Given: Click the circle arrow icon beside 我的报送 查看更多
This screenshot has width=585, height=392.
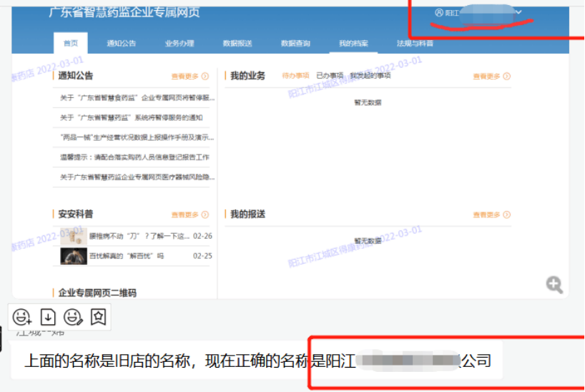Looking at the screenshot, I should coord(506,215).
